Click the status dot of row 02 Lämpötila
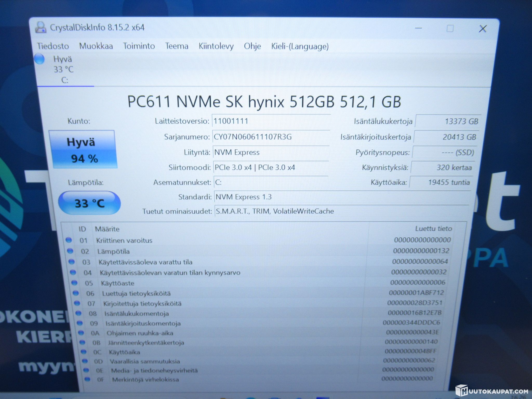Screen dimensions: 532x399 point(70,251)
